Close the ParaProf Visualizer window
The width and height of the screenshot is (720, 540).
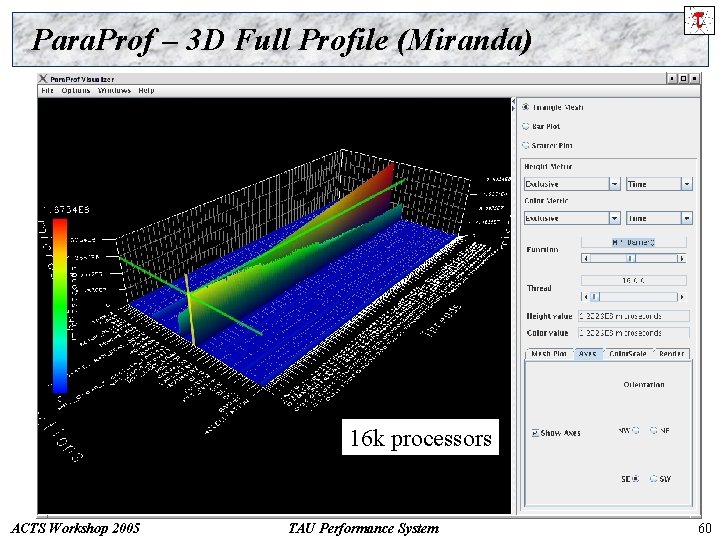pyautogui.click(x=694, y=79)
